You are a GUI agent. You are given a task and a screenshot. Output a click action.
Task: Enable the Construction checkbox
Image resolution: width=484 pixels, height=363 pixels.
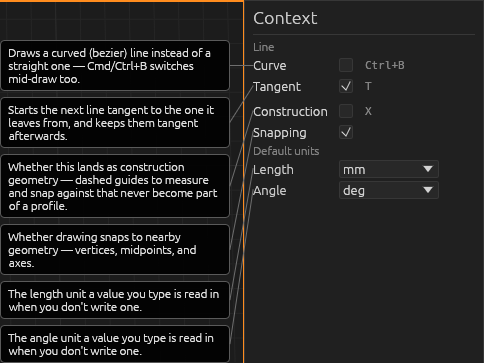pos(346,111)
